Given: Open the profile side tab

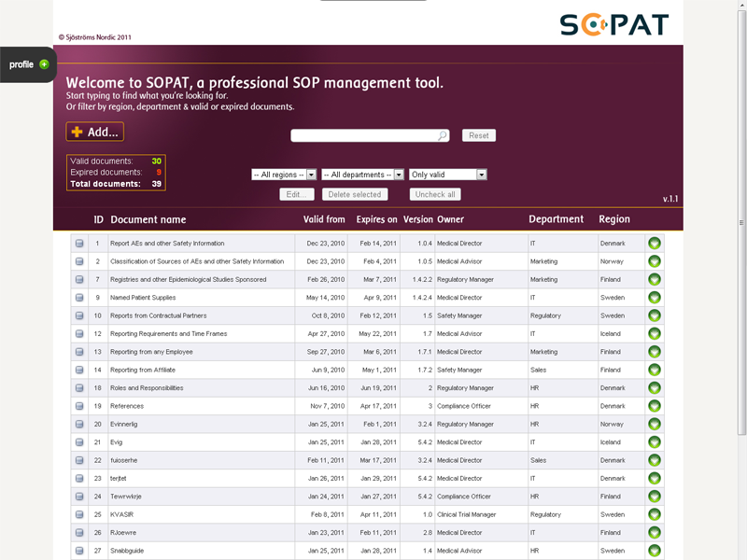Looking at the screenshot, I should coord(28,64).
